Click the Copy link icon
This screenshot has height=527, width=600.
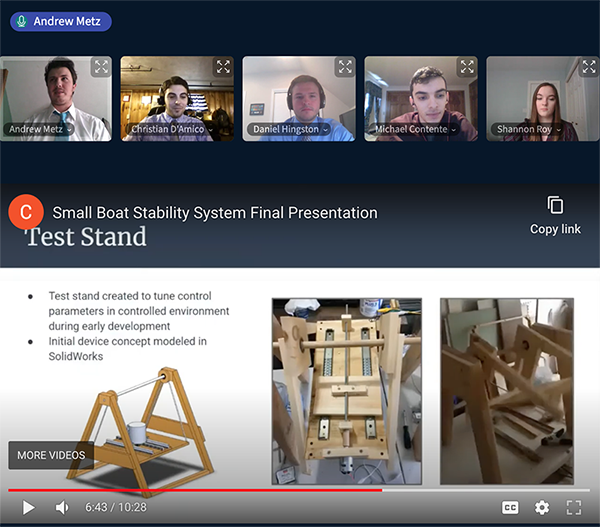click(555, 205)
